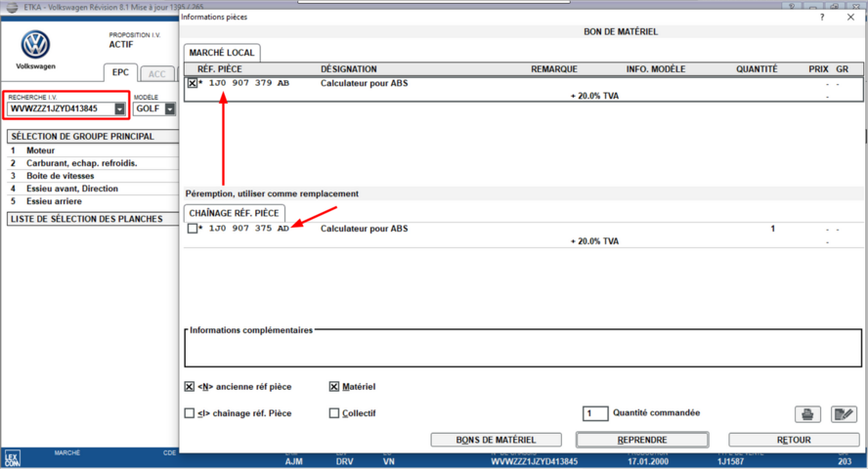Image resolution: width=868 pixels, height=469 pixels.
Task: Click the RETOUR button
Action: pos(794,440)
